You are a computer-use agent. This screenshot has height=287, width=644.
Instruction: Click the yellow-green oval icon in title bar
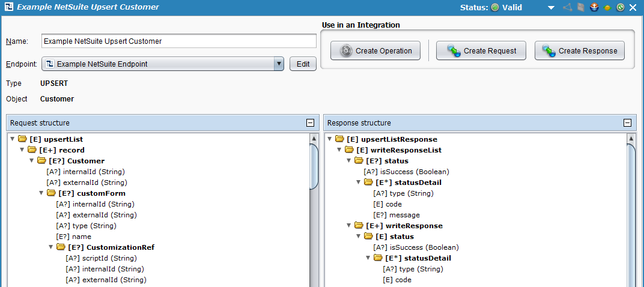click(x=607, y=8)
